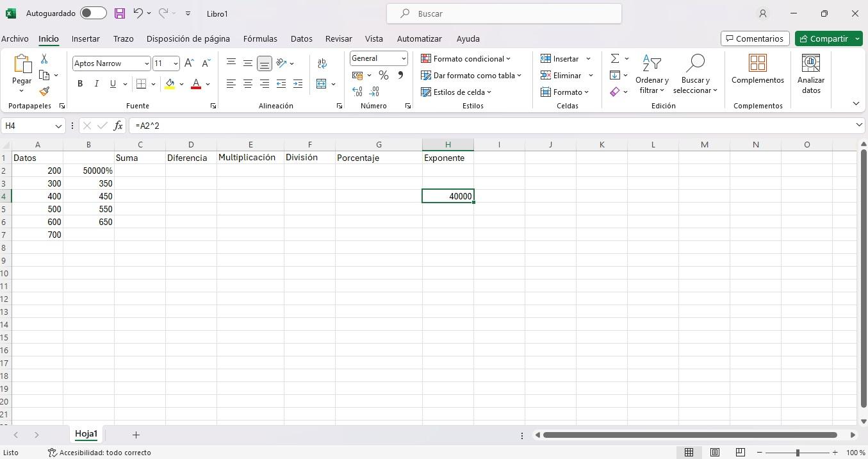Click the Increase font size icon
The width and height of the screenshot is (868, 459).
tap(189, 63)
